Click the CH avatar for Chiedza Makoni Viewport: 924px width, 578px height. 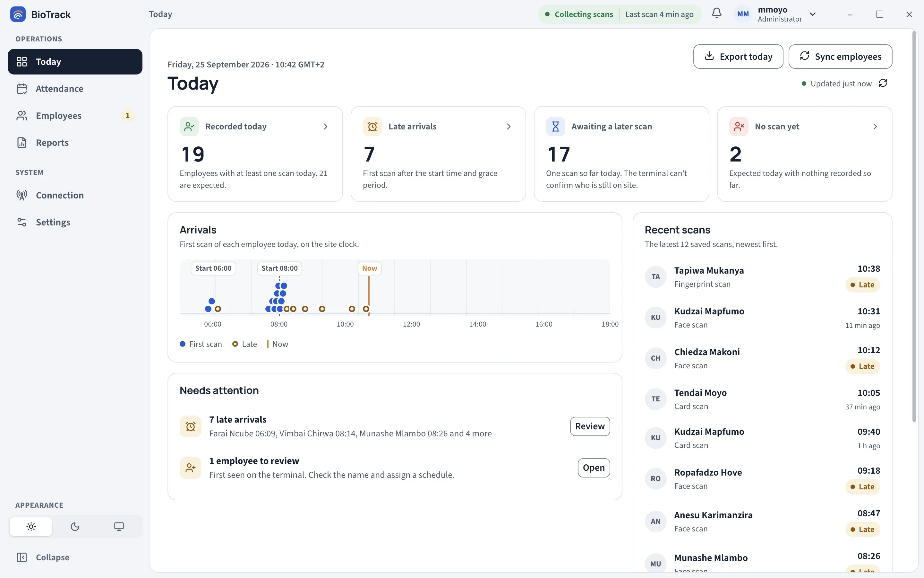click(x=655, y=358)
